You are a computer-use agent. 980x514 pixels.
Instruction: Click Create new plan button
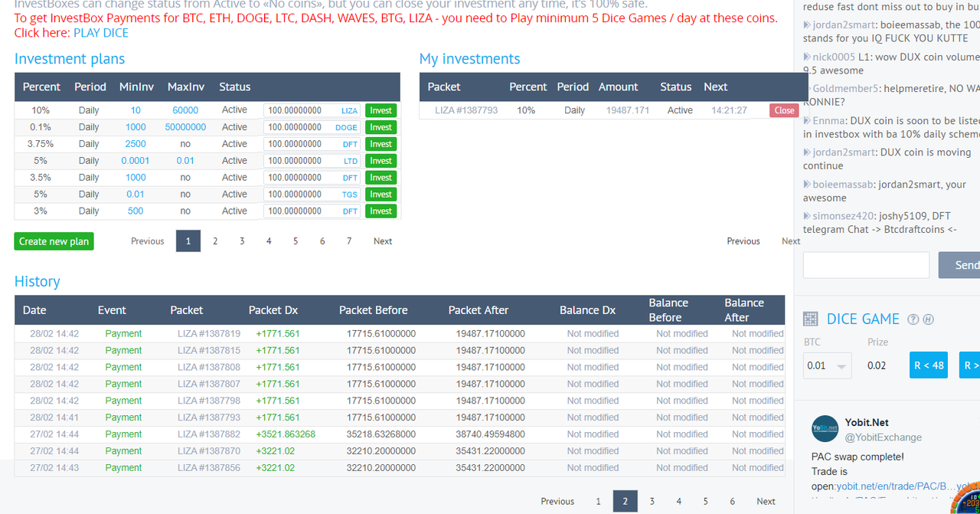pyautogui.click(x=54, y=241)
